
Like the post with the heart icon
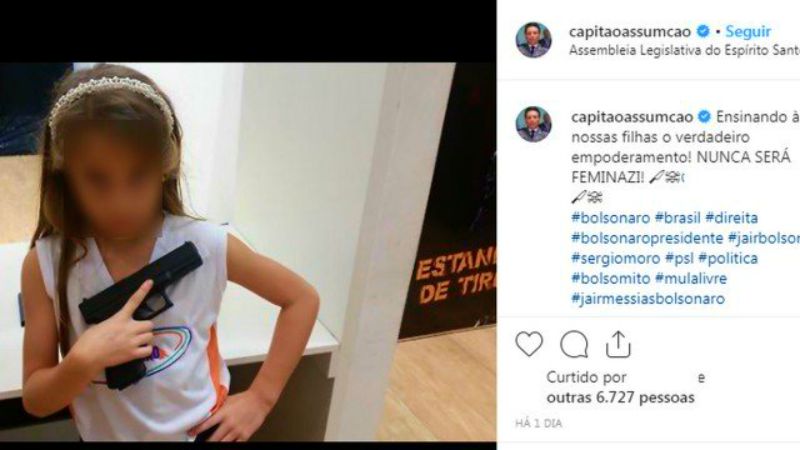point(529,344)
